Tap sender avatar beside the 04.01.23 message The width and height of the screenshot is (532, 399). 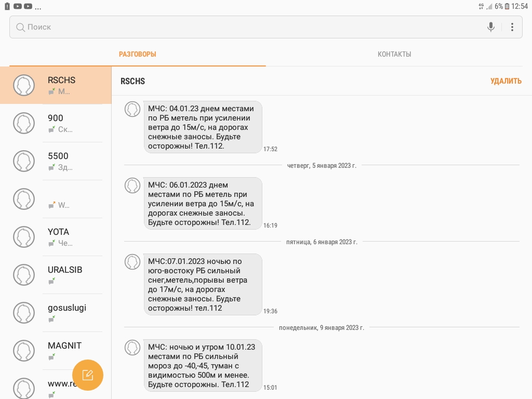pyautogui.click(x=132, y=109)
